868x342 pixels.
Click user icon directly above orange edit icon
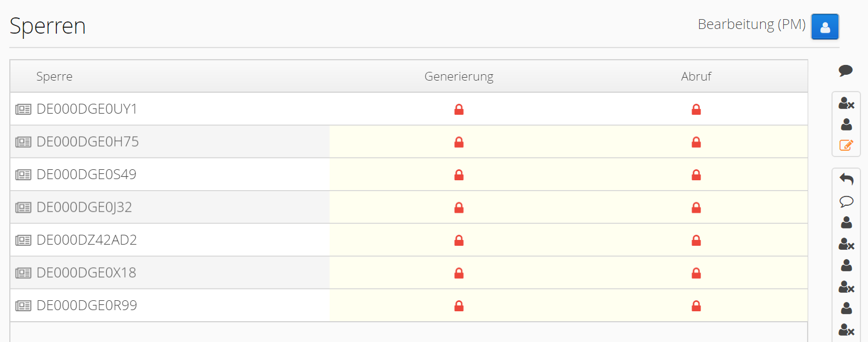tap(846, 124)
